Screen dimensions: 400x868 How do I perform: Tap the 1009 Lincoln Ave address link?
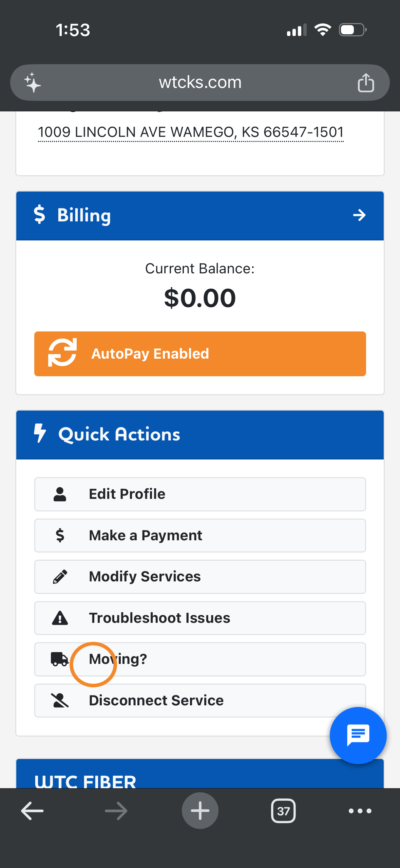coord(191,132)
